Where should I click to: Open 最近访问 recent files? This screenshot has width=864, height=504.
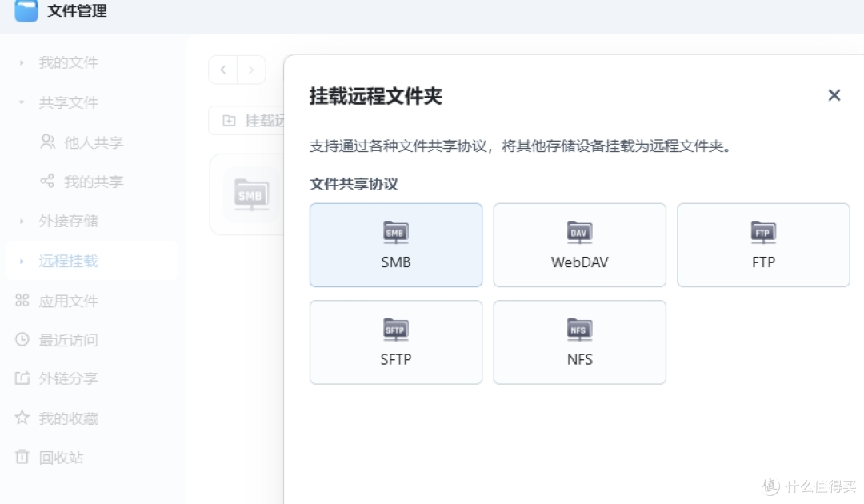click(x=69, y=340)
